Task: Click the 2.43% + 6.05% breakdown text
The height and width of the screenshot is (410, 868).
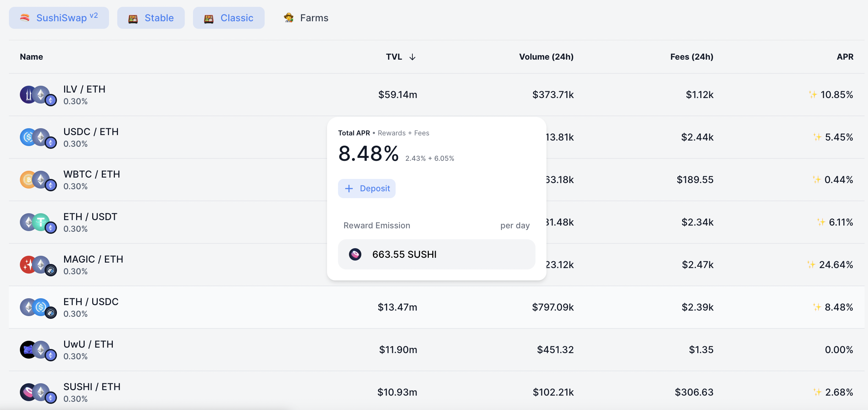Action: pyautogui.click(x=430, y=158)
